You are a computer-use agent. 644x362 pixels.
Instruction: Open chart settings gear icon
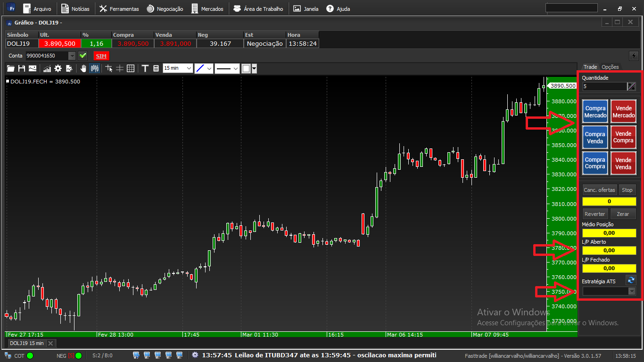point(58,68)
